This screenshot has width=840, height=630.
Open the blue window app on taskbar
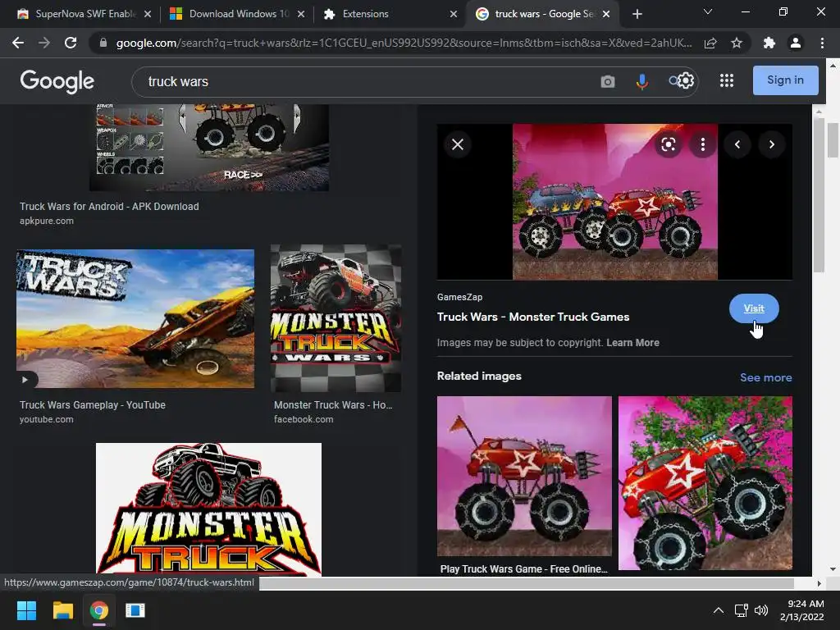pos(135,610)
